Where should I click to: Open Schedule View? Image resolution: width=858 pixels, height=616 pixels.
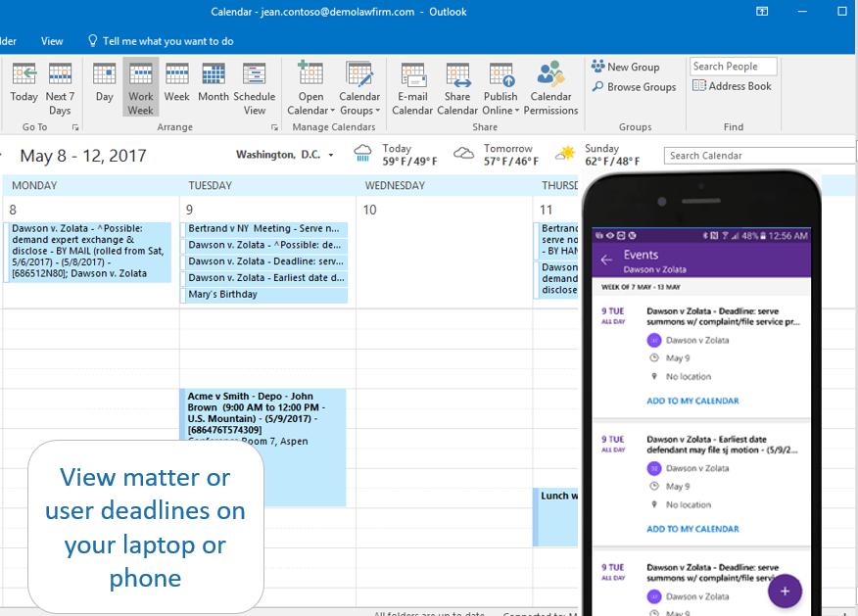click(x=255, y=88)
